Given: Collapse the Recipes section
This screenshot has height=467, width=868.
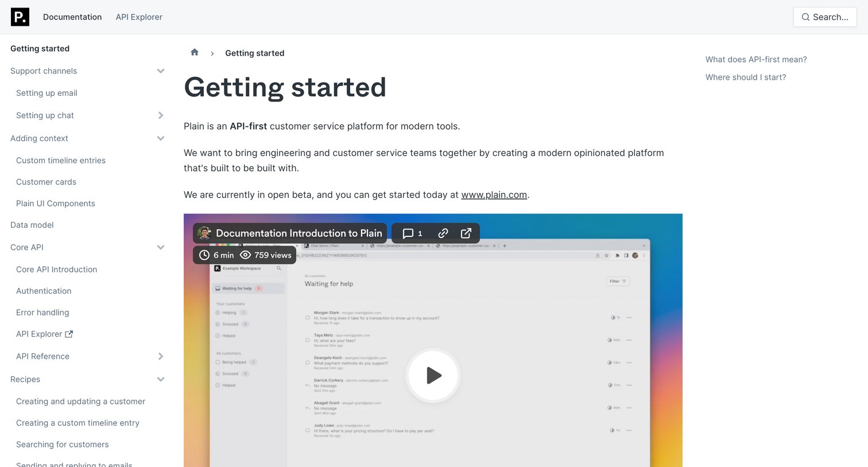Looking at the screenshot, I should [161, 379].
